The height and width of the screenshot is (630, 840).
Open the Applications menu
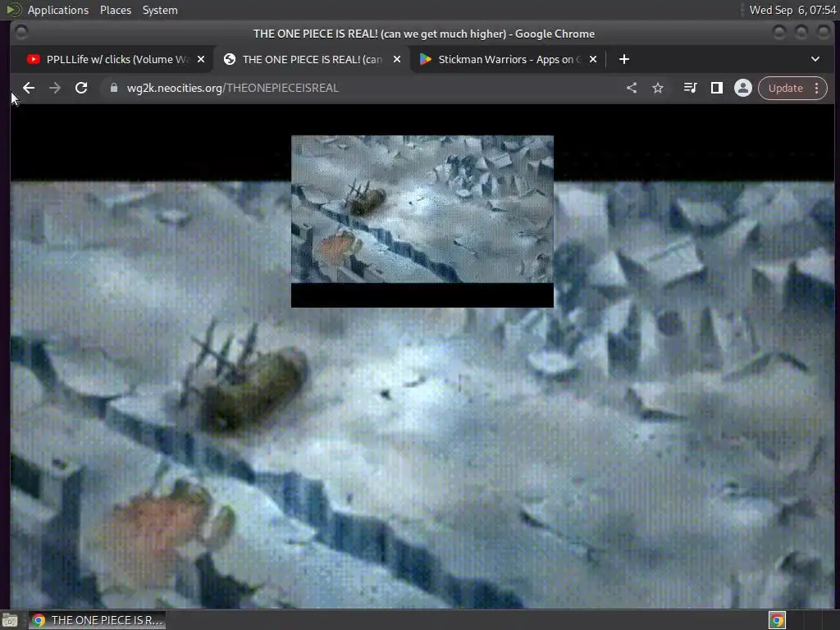pos(58,10)
